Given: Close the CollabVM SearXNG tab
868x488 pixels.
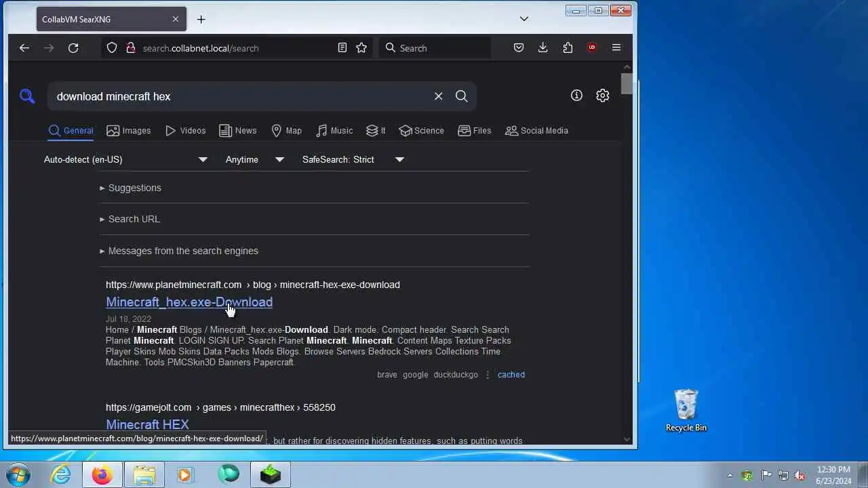Looking at the screenshot, I should [175, 19].
